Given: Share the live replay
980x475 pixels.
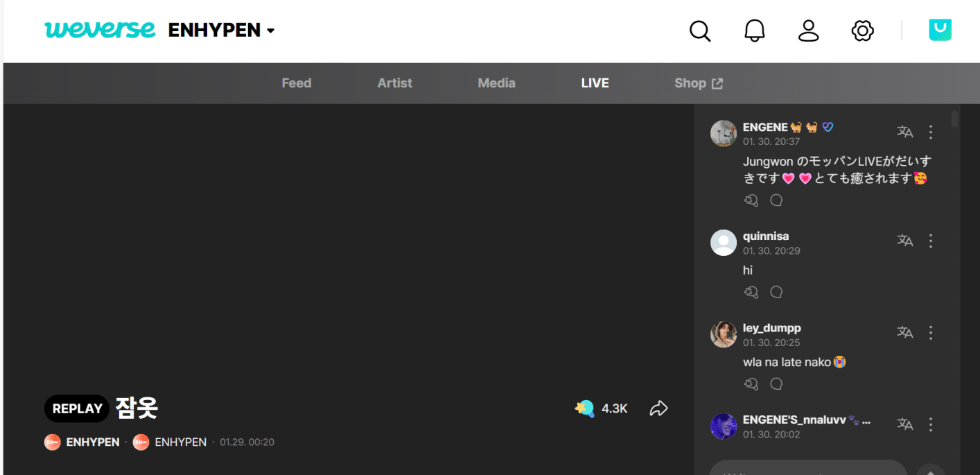Looking at the screenshot, I should point(658,408).
